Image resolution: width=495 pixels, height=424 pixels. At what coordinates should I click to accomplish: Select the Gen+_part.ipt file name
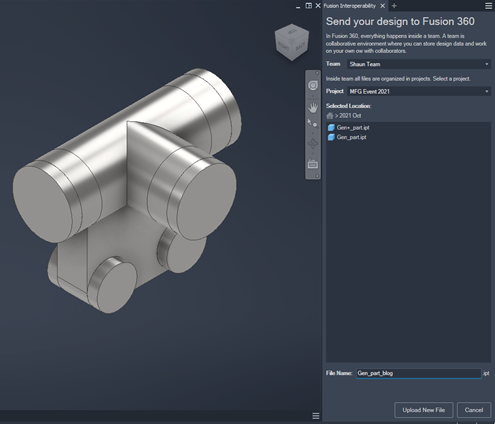(353, 128)
